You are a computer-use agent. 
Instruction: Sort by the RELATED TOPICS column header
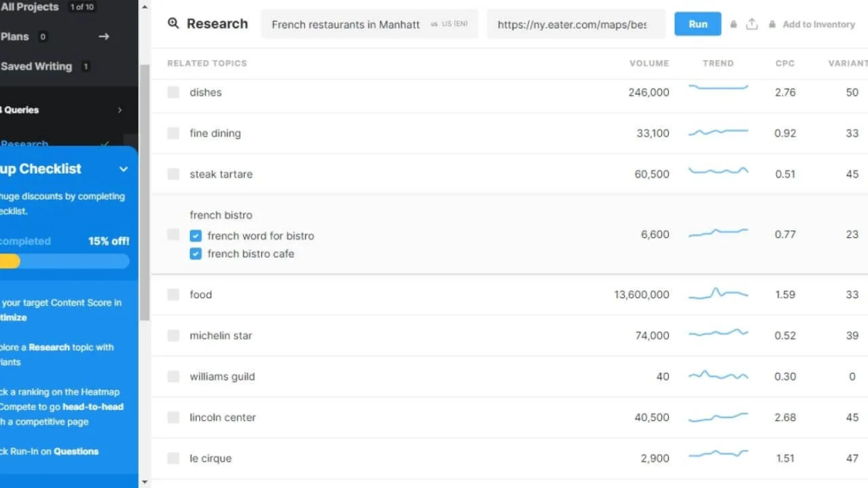[207, 63]
